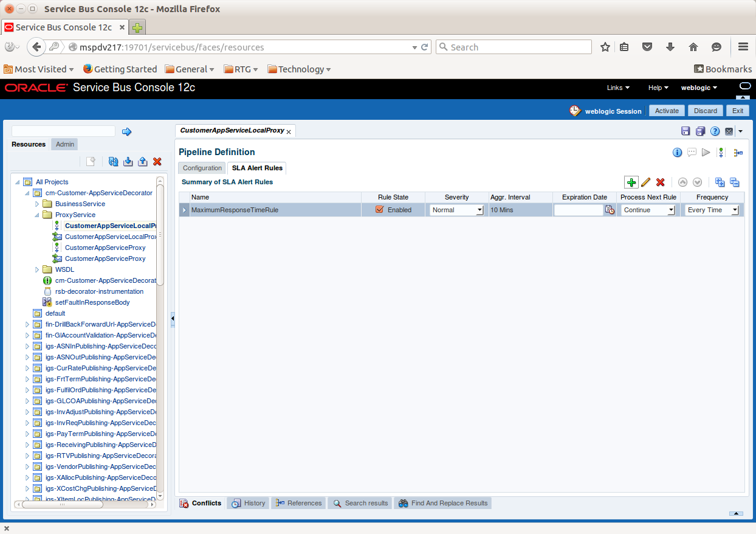Click the tree vertical scrollbar
This screenshot has height=534, width=756.
[160, 235]
